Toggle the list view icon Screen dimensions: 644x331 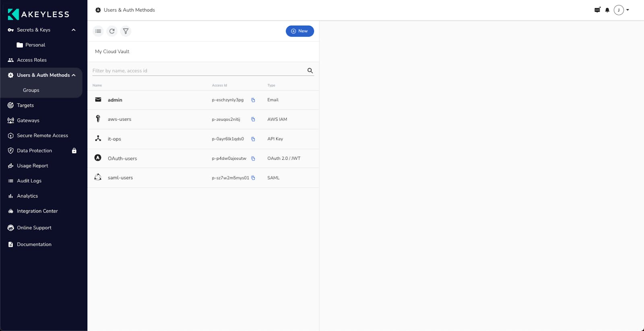pyautogui.click(x=98, y=31)
